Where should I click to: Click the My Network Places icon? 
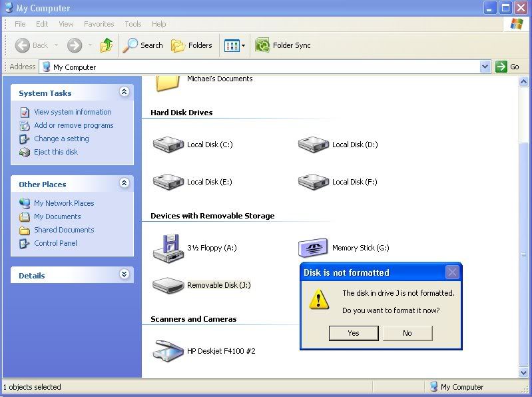pos(25,203)
